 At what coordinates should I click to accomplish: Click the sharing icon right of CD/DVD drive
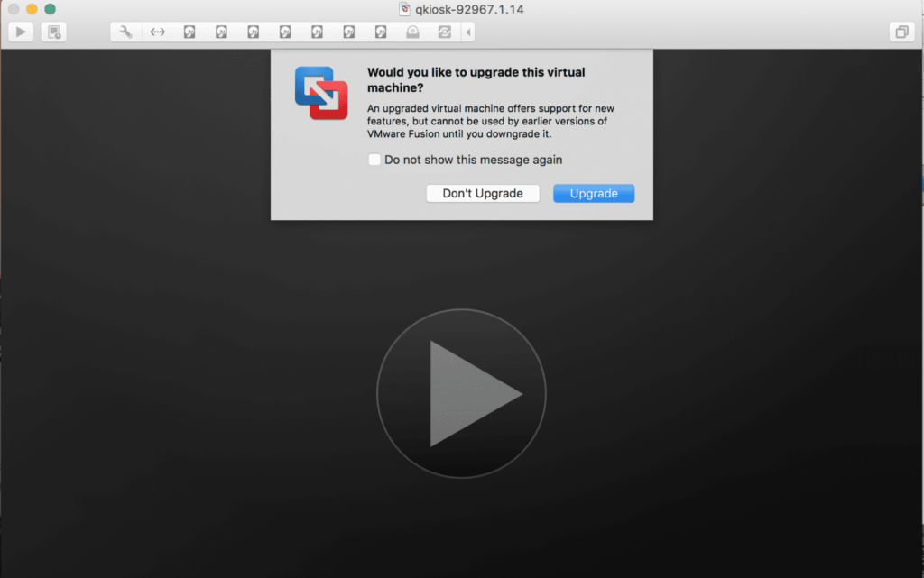tap(444, 32)
